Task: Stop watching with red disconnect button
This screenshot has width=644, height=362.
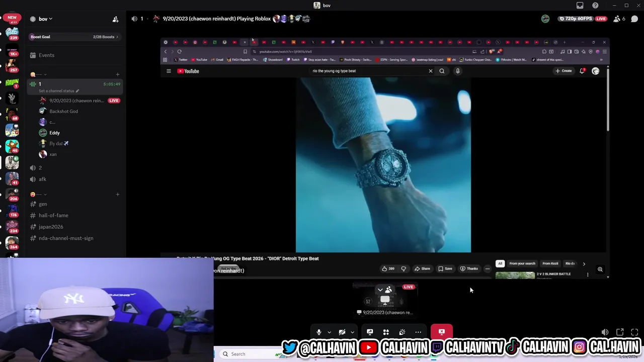Action: tap(441, 332)
